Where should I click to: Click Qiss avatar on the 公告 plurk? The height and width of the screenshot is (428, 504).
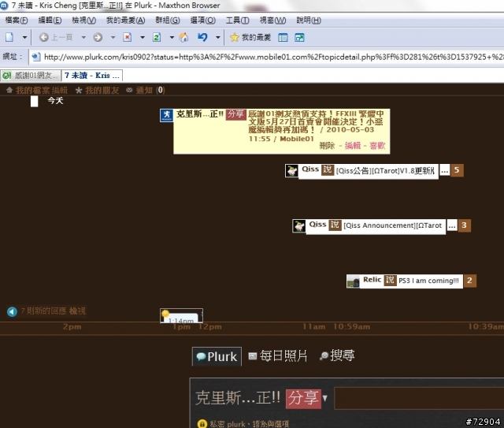tap(292, 170)
